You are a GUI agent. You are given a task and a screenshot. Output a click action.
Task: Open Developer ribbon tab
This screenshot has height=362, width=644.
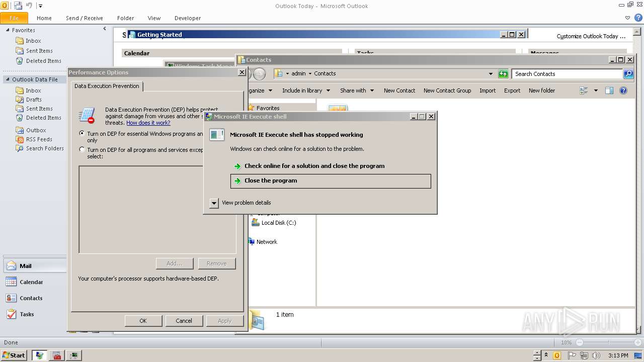coord(188,18)
